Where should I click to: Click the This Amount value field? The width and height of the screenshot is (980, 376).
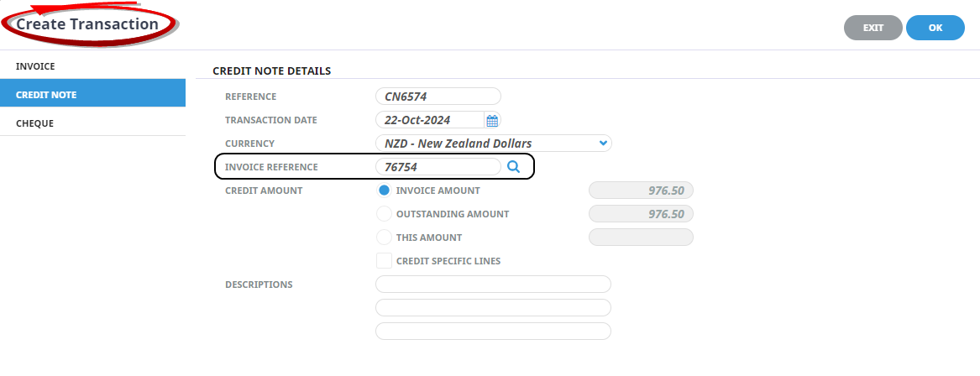point(642,238)
